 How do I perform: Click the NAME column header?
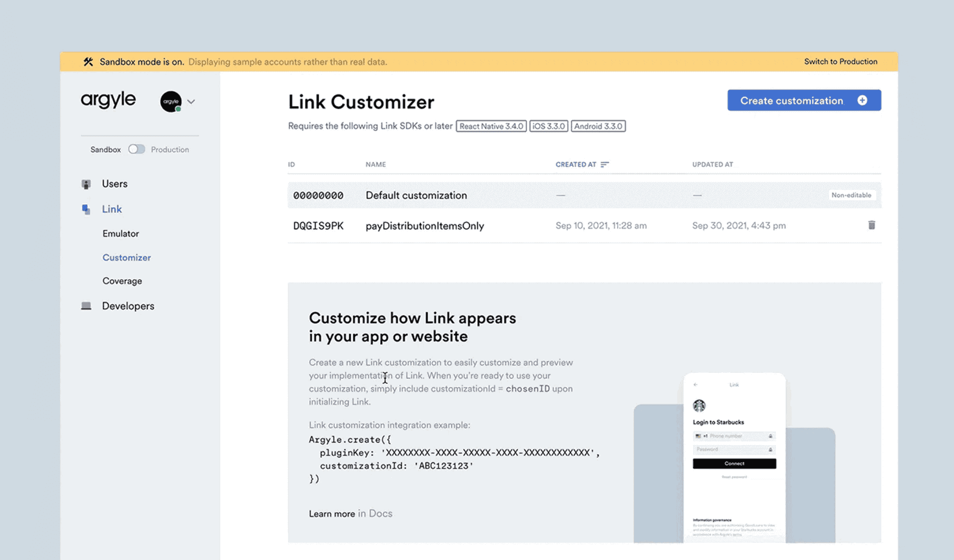coord(376,164)
